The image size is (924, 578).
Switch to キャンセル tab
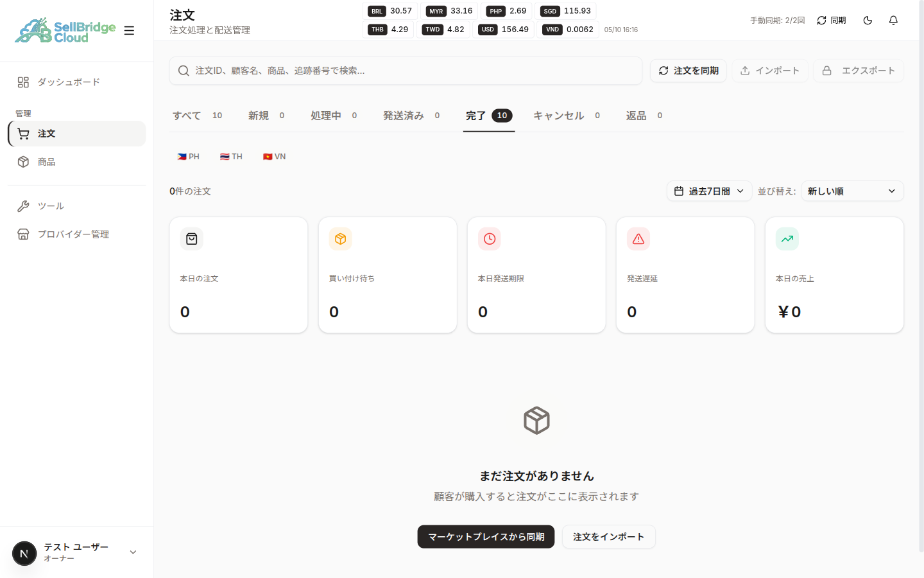click(567, 116)
